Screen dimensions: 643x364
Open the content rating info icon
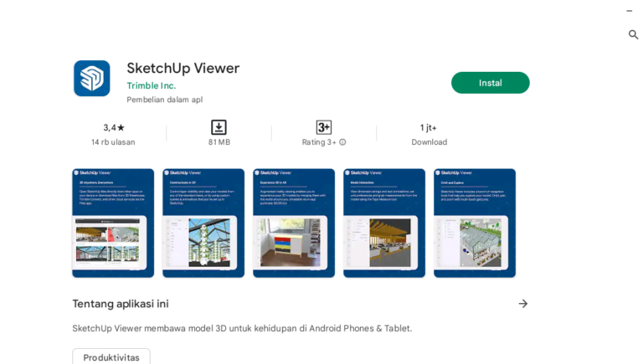pos(342,142)
